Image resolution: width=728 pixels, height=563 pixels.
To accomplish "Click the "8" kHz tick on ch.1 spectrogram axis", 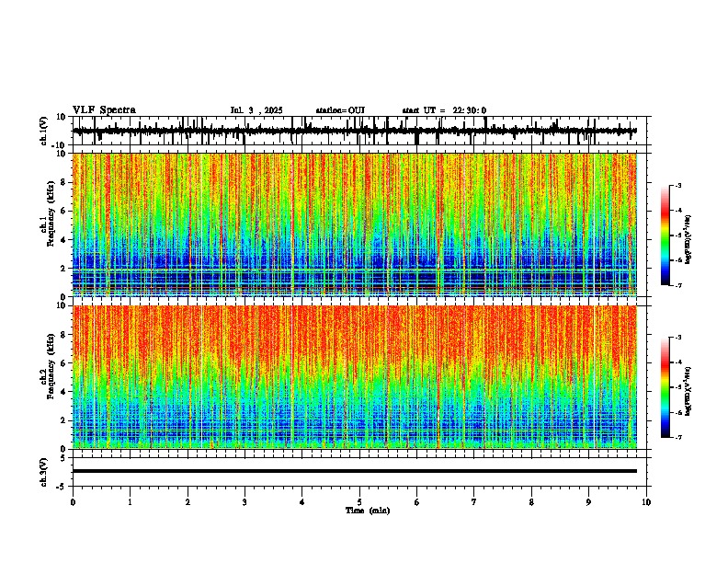I will coord(64,182).
